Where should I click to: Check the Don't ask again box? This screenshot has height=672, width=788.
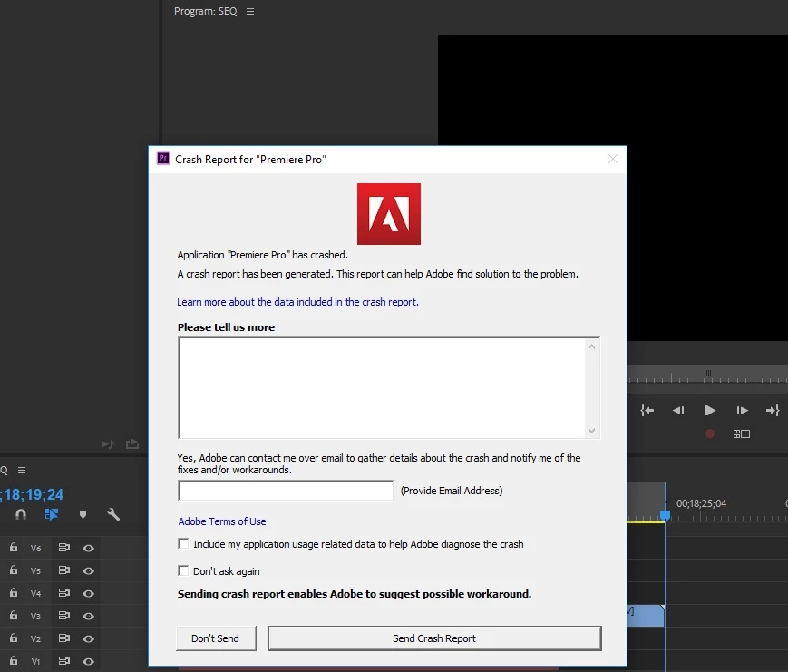183,571
